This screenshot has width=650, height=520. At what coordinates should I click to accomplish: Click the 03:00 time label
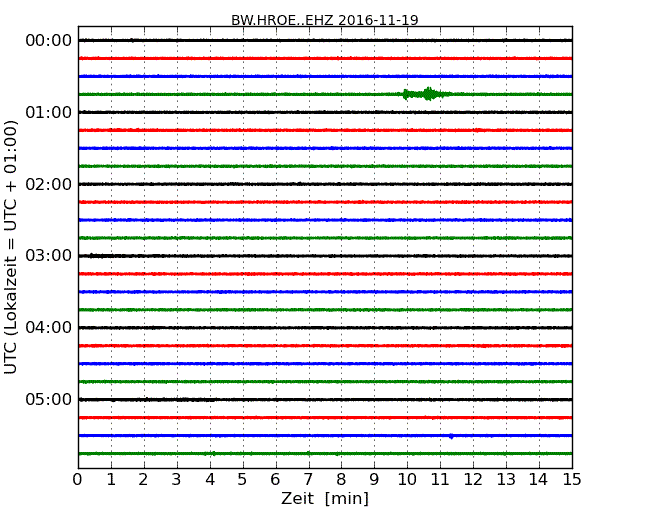coord(49,255)
